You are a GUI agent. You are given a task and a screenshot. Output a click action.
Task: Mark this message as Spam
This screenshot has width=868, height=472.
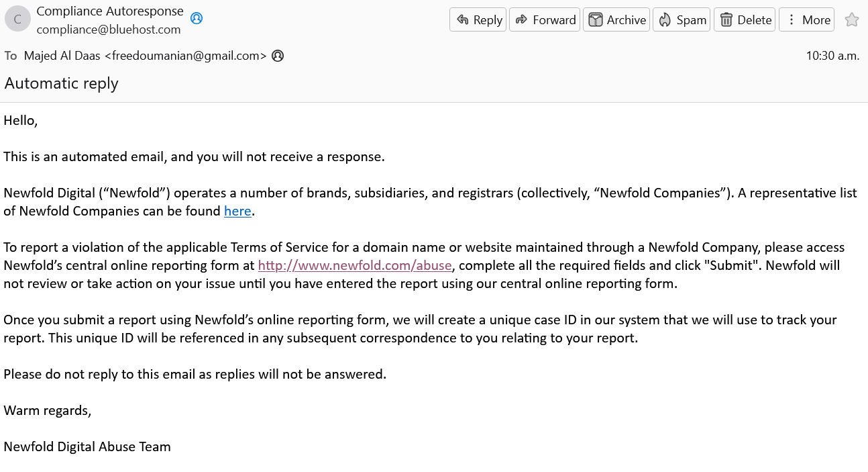681,20
